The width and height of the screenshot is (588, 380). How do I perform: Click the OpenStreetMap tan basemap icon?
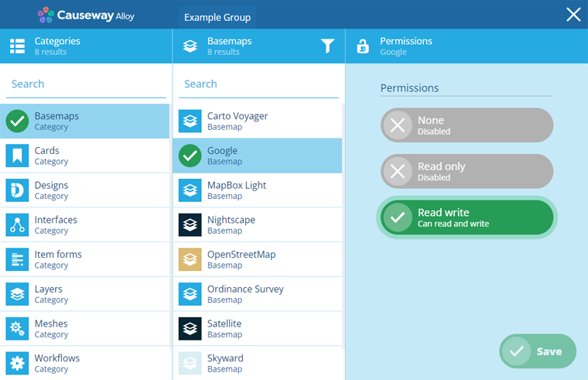[x=190, y=259]
